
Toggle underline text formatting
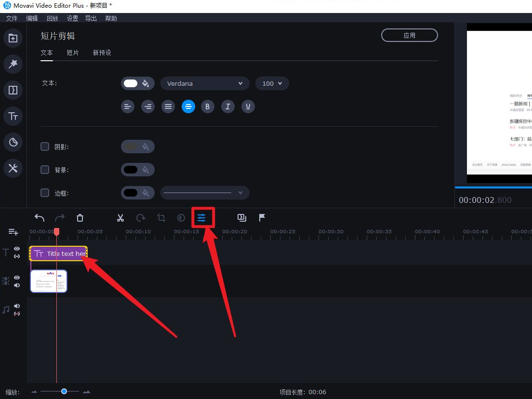(248, 106)
